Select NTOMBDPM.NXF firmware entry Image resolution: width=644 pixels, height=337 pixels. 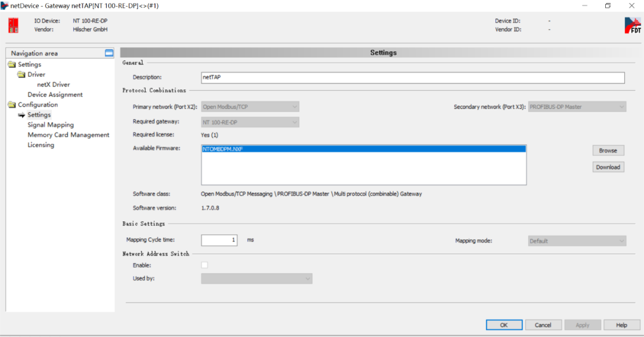tap(364, 149)
